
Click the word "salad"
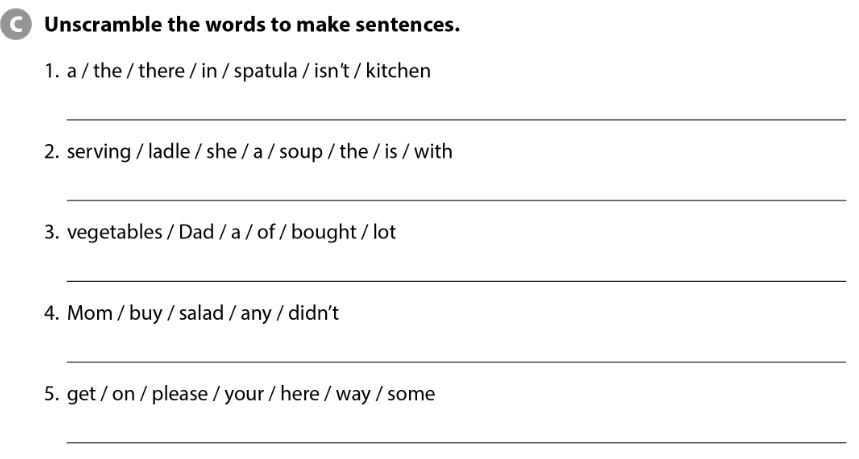(x=201, y=313)
